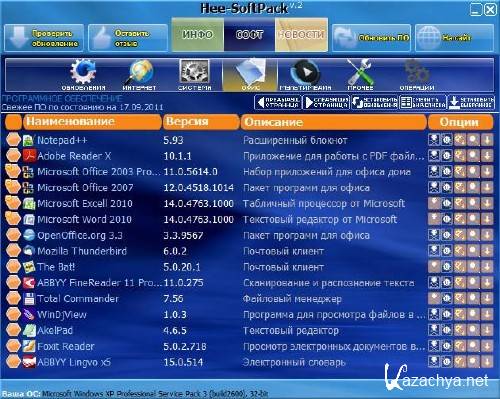
Task: Click magnifier option icon for Foxit Reader
Action: coord(473,346)
